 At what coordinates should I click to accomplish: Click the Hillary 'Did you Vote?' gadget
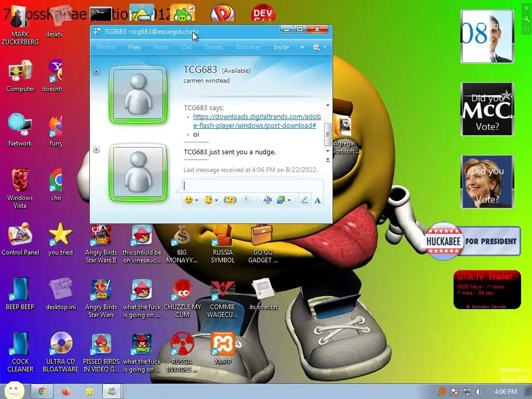click(487, 182)
